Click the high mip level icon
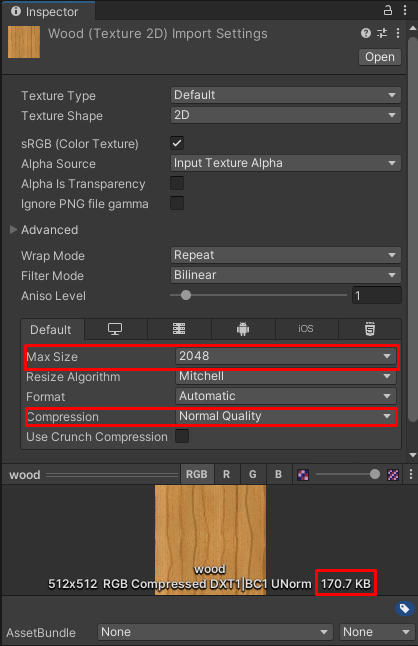Viewport: 418px width, 646px height. [x=393, y=475]
